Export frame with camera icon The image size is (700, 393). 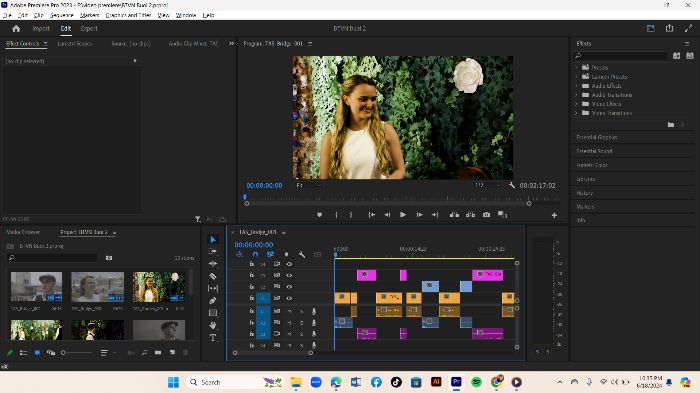[486, 215]
